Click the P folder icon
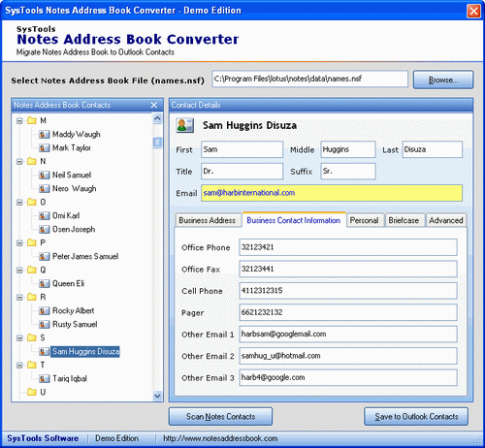The width and height of the screenshot is (485, 448). pyautogui.click(x=32, y=242)
